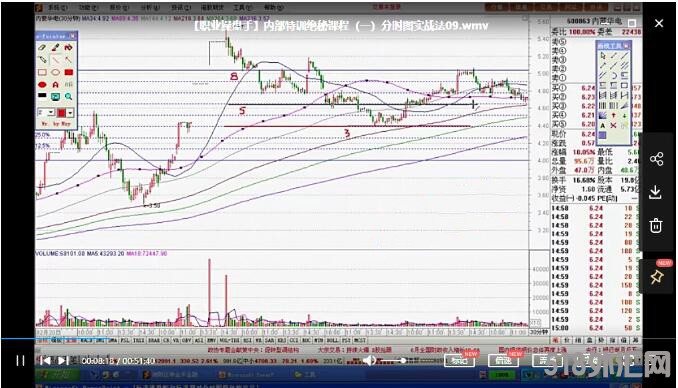This screenshot has width=678, height=388.
Task: Open the 功能 menu
Action: point(89,8)
